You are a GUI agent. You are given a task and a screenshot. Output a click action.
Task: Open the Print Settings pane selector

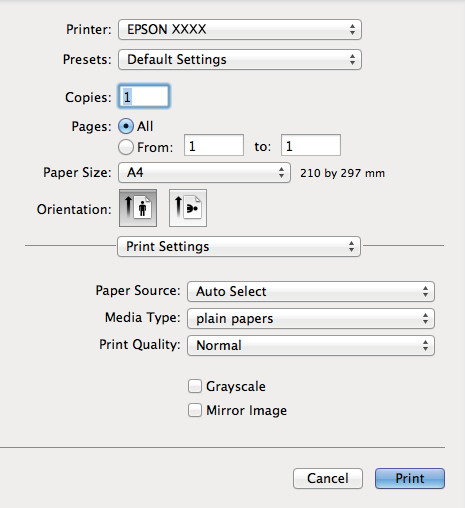[x=239, y=247]
